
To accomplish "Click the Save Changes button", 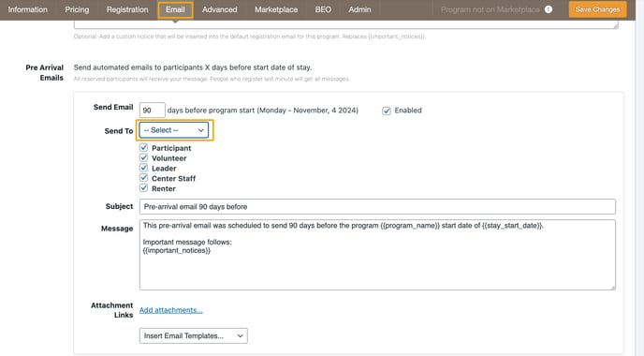I will tap(597, 9).
